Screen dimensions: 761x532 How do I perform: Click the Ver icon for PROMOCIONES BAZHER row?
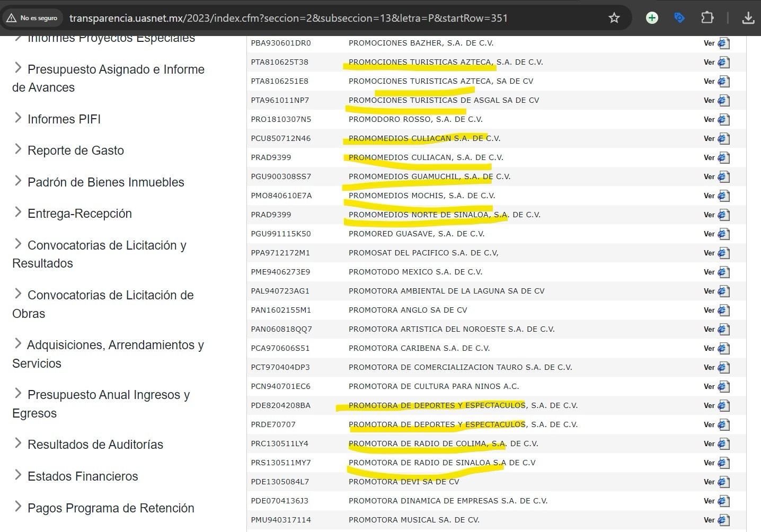(723, 43)
